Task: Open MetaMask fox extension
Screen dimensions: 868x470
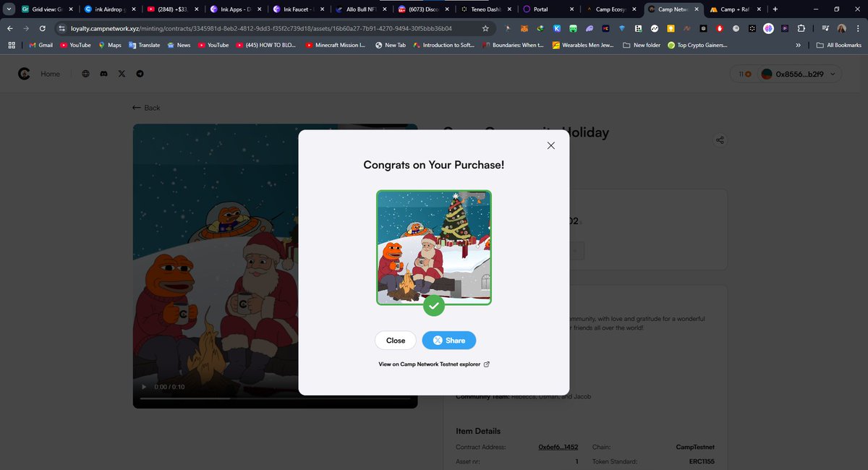Action: [x=524, y=28]
